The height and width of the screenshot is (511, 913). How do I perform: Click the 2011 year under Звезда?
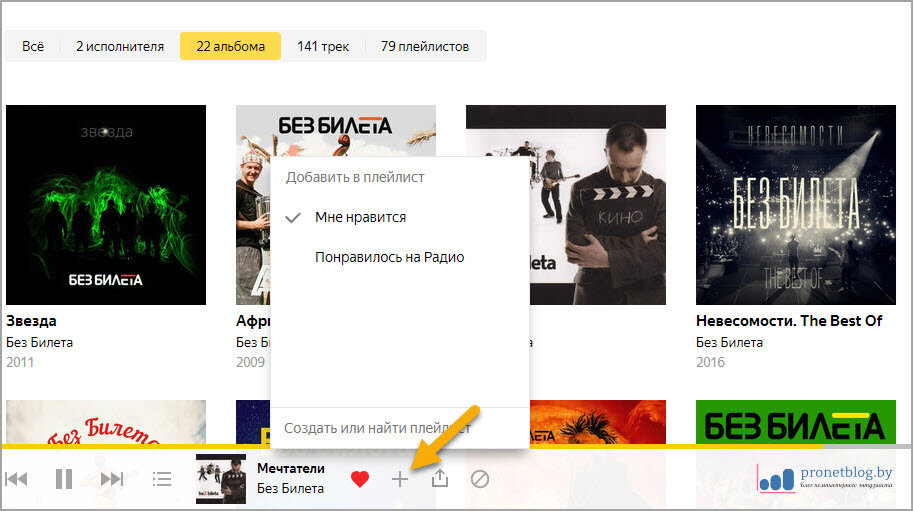20,362
